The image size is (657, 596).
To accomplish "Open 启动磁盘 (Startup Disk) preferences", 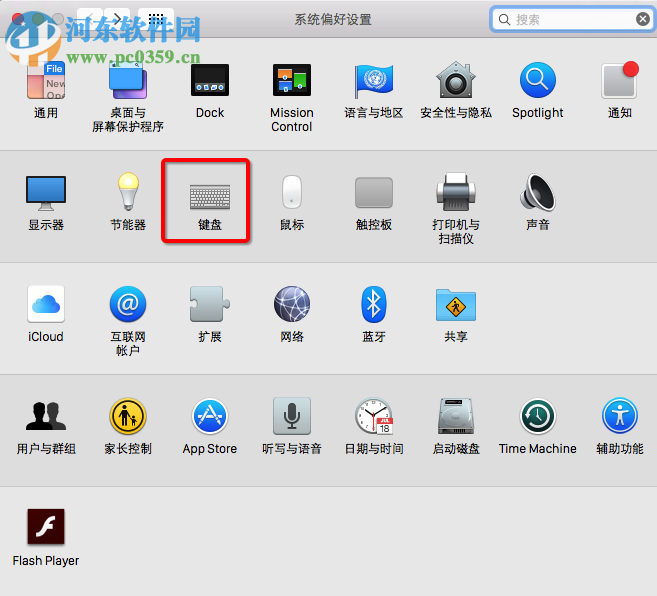I will click(x=456, y=416).
